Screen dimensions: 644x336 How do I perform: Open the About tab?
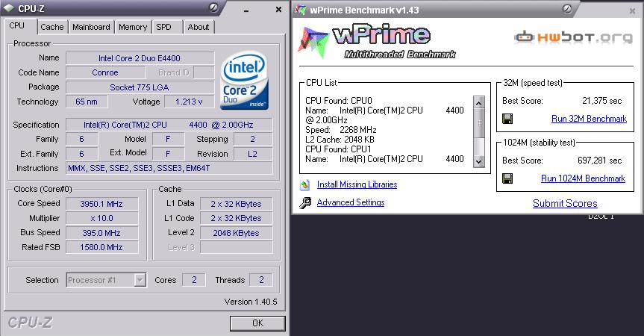coord(198,27)
